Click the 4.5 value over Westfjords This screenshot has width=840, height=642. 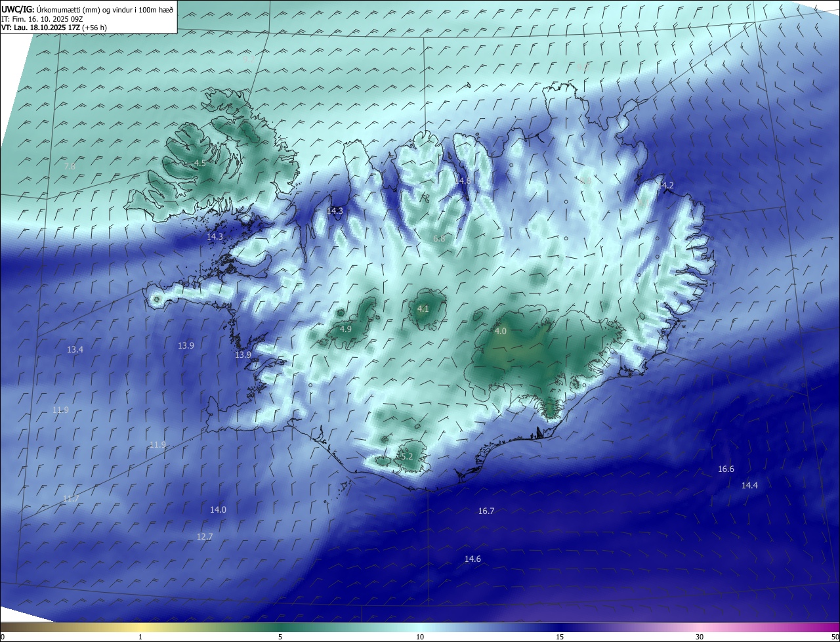pos(200,163)
